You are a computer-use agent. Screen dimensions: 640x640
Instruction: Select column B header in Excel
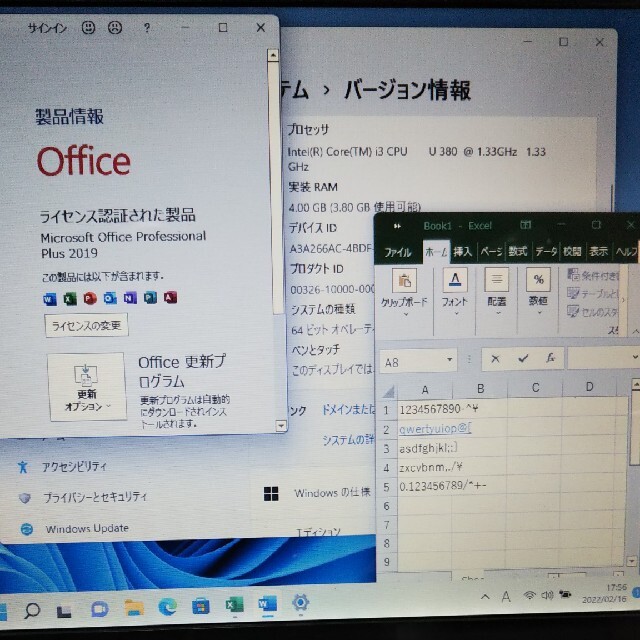click(480, 389)
